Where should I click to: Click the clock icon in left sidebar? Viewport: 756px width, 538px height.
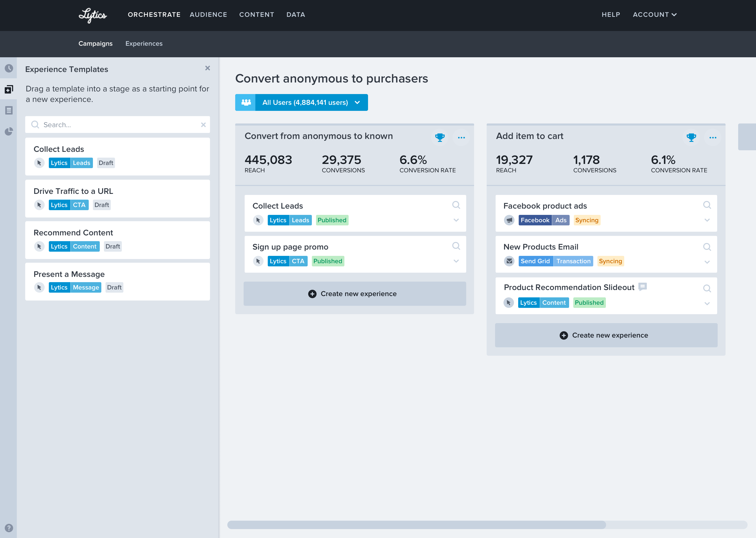click(x=9, y=69)
